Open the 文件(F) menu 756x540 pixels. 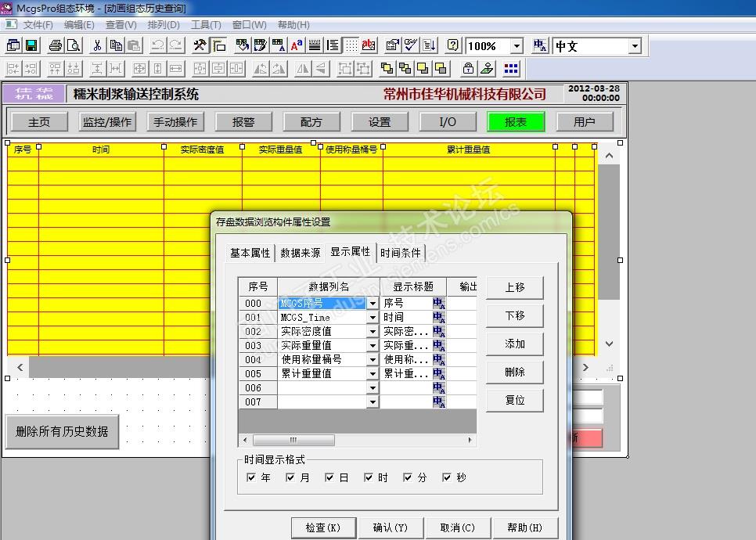38,24
